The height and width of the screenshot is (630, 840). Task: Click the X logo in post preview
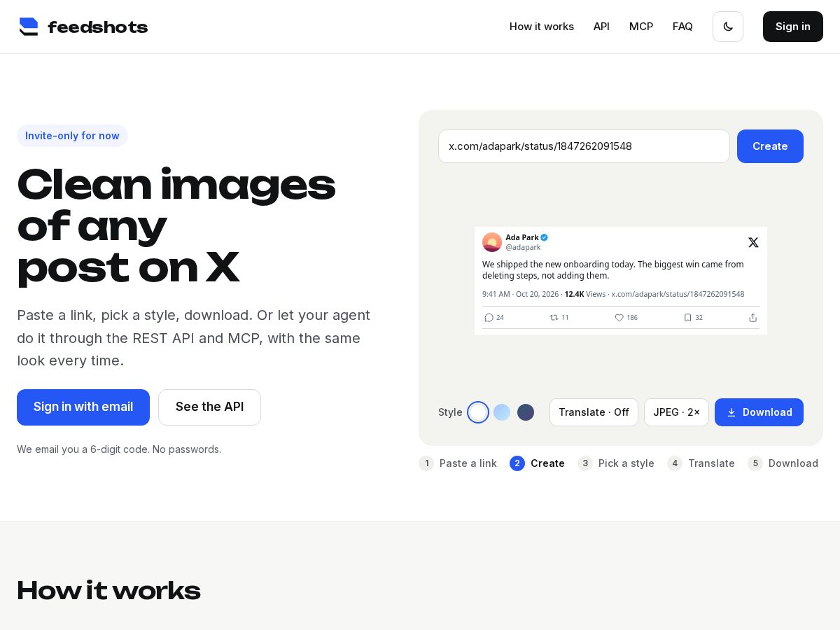click(x=753, y=242)
